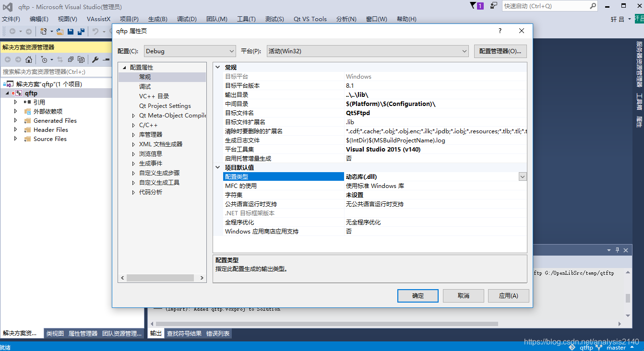Click the dialog help question mark
Image resolution: width=644 pixels, height=351 pixels.
(500, 31)
